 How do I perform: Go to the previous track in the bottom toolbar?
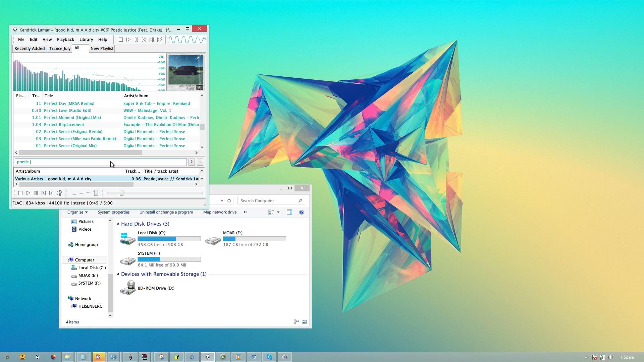pyautogui.click(x=44, y=193)
